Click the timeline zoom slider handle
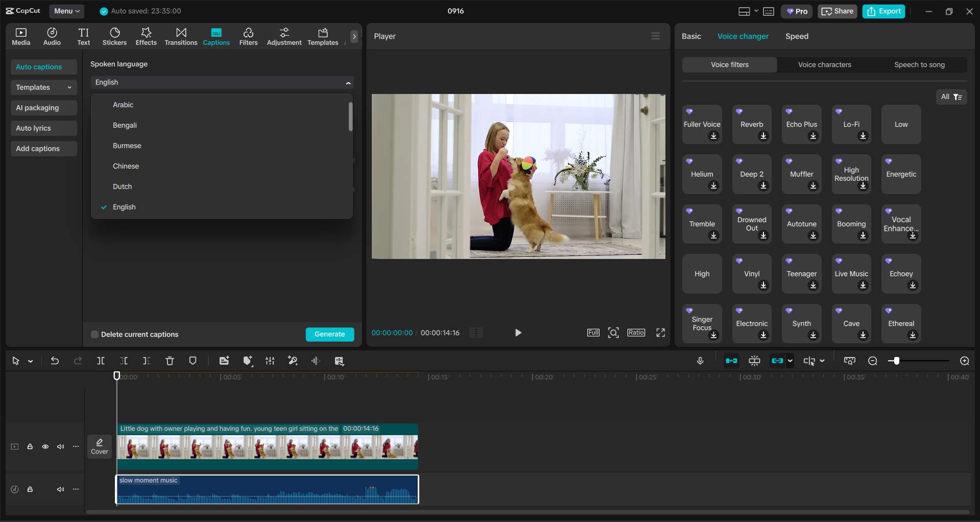Viewport: 980px width, 522px height. (x=896, y=361)
